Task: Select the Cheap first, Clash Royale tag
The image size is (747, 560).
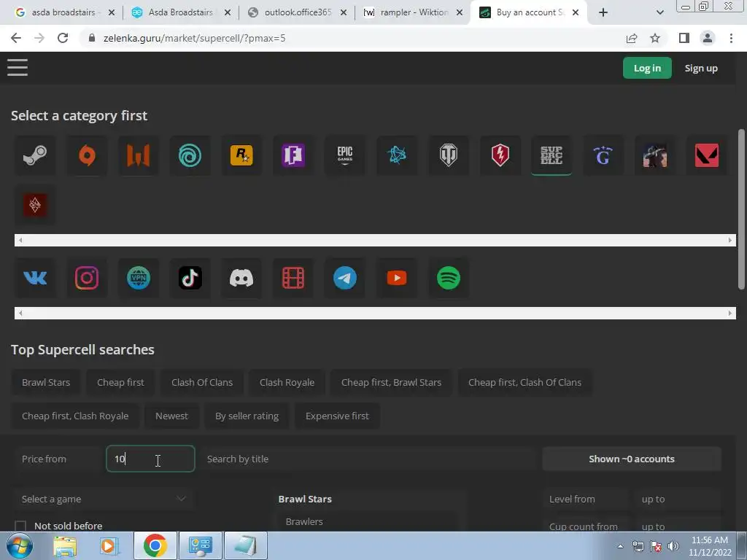Action: (x=75, y=416)
